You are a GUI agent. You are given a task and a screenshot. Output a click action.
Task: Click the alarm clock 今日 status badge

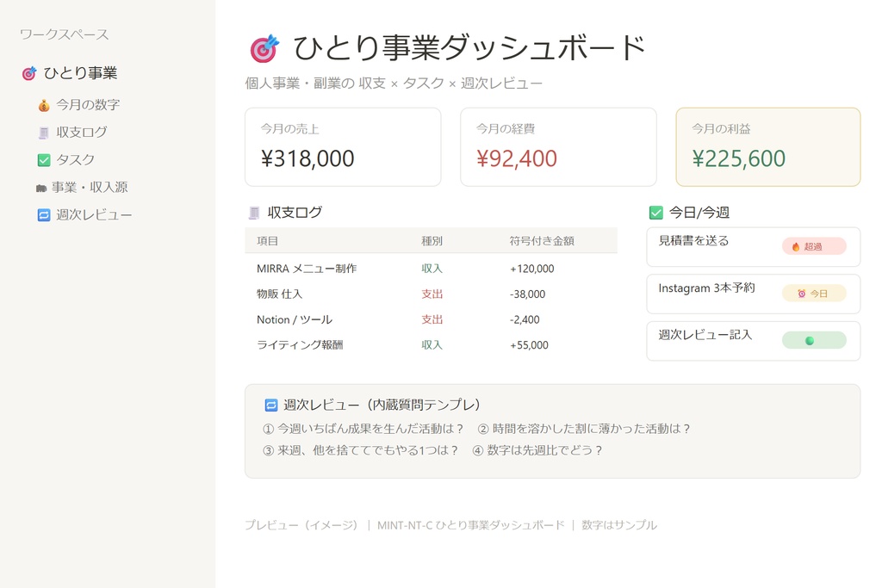814,294
